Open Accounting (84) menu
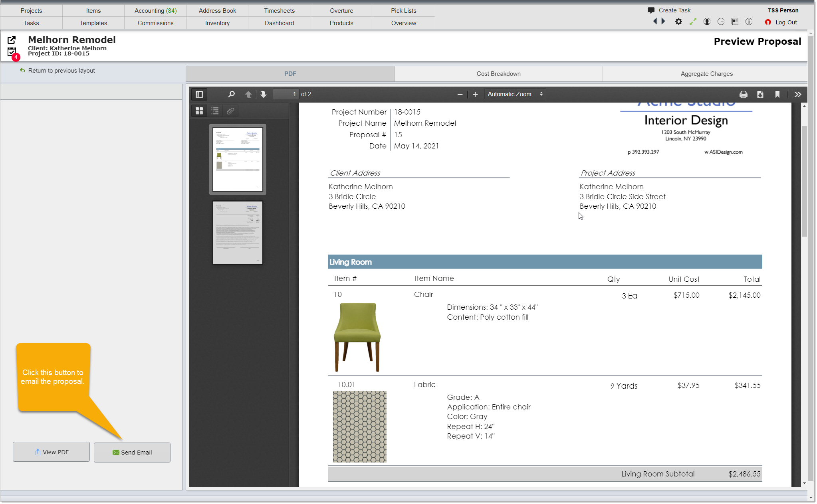 coord(155,11)
